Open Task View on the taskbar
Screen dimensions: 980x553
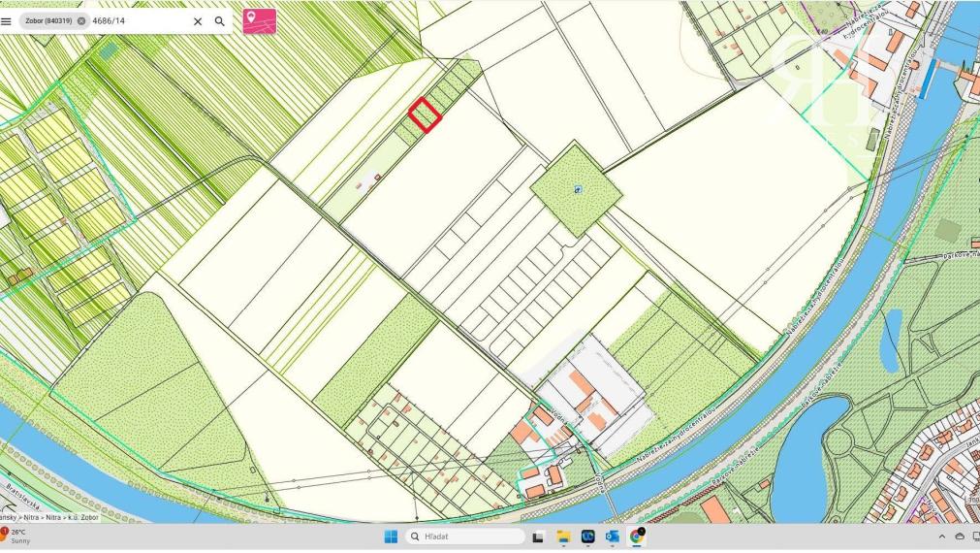(x=538, y=537)
